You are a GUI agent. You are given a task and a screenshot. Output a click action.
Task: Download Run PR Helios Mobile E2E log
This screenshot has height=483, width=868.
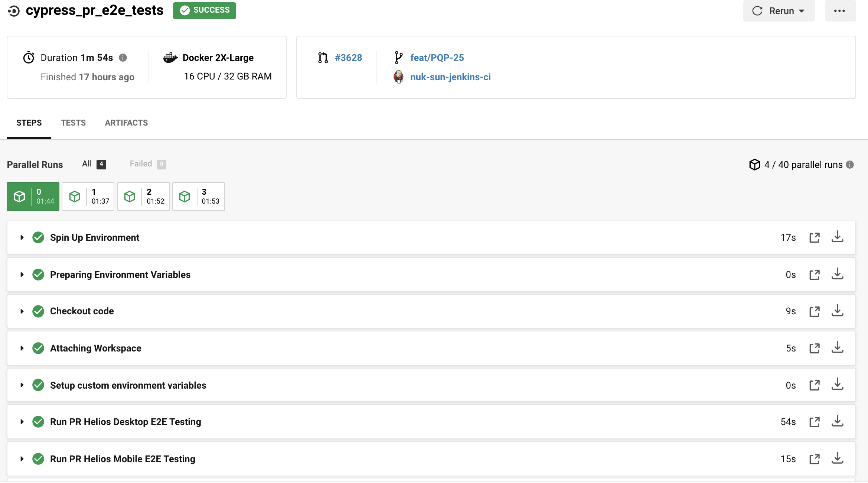pyautogui.click(x=837, y=458)
